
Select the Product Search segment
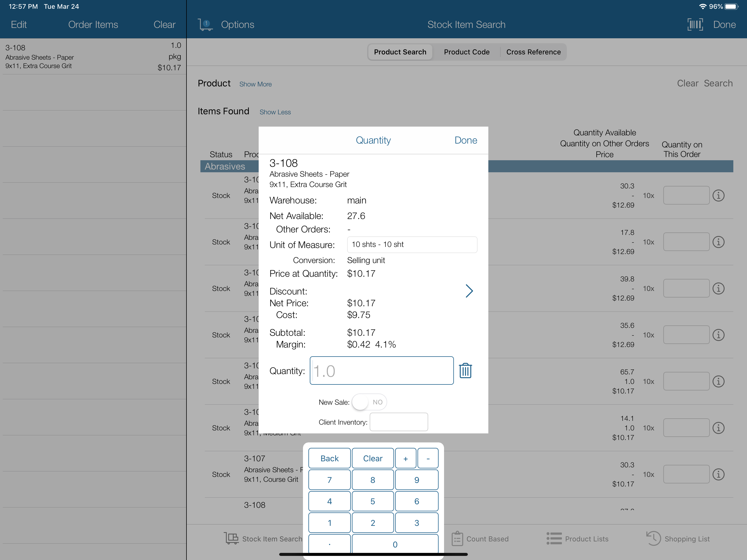(x=400, y=52)
